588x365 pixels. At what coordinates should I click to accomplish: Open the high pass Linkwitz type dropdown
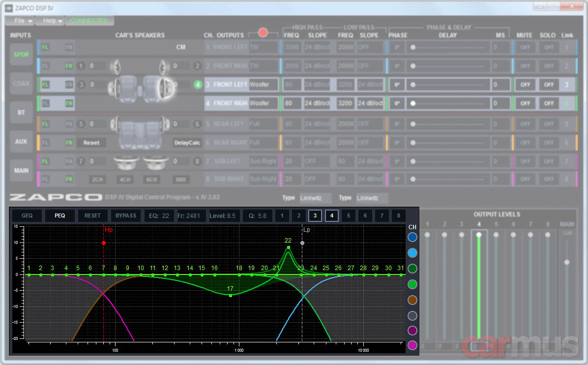[x=315, y=198]
